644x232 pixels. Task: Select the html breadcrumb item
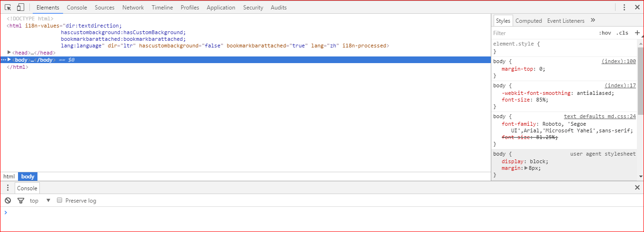click(9, 176)
